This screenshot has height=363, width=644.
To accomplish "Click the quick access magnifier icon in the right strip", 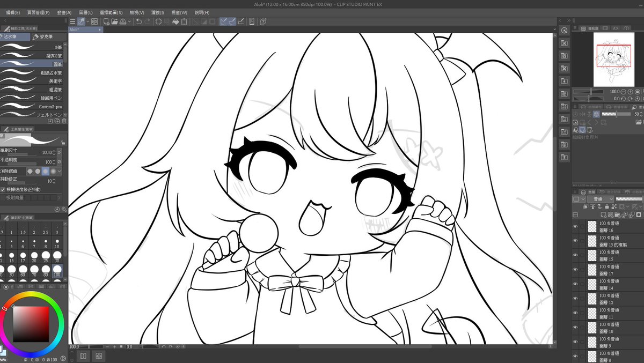I will click(x=564, y=30).
